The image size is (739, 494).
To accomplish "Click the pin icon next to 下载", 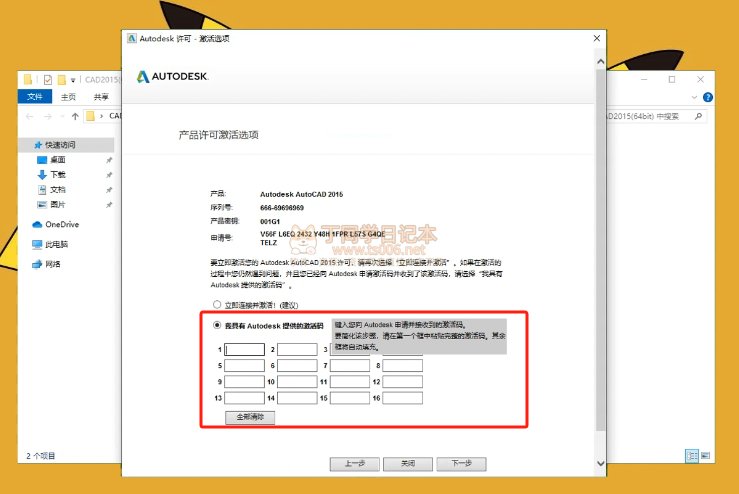I will (109, 175).
